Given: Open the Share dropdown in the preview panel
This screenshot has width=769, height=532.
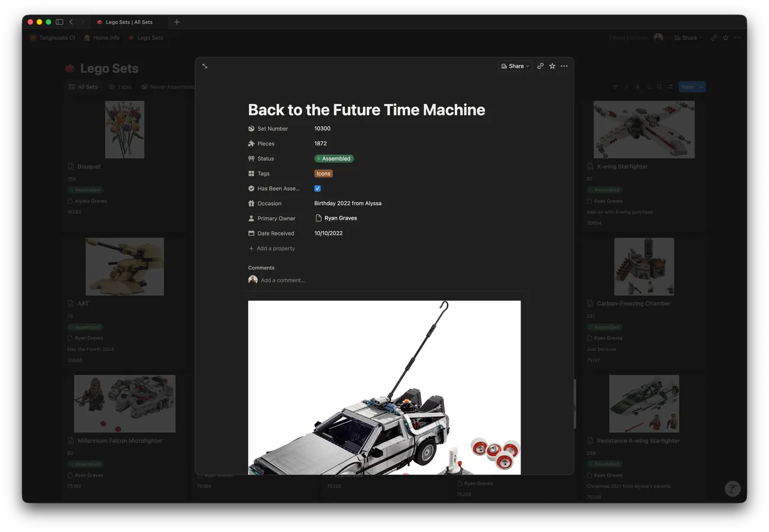Looking at the screenshot, I should point(515,66).
